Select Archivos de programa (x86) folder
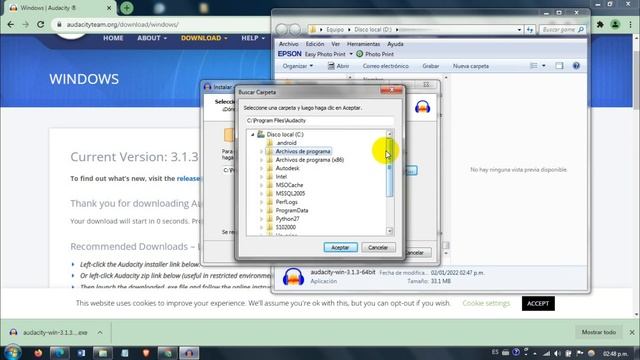This screenshot has width=640, height=360. tap(310, 160)
